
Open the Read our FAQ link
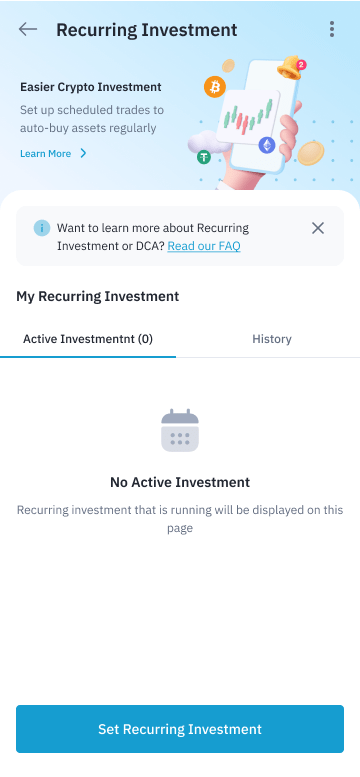pos(204,246)
